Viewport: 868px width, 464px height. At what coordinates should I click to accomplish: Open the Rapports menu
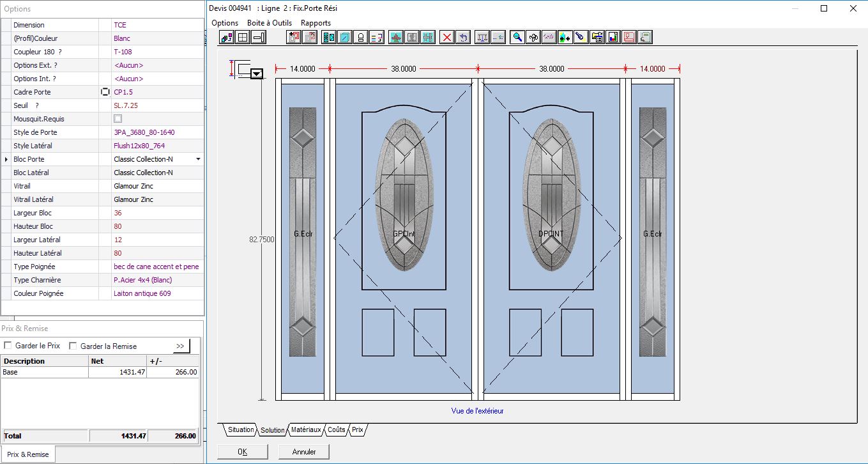coord(316,23)
